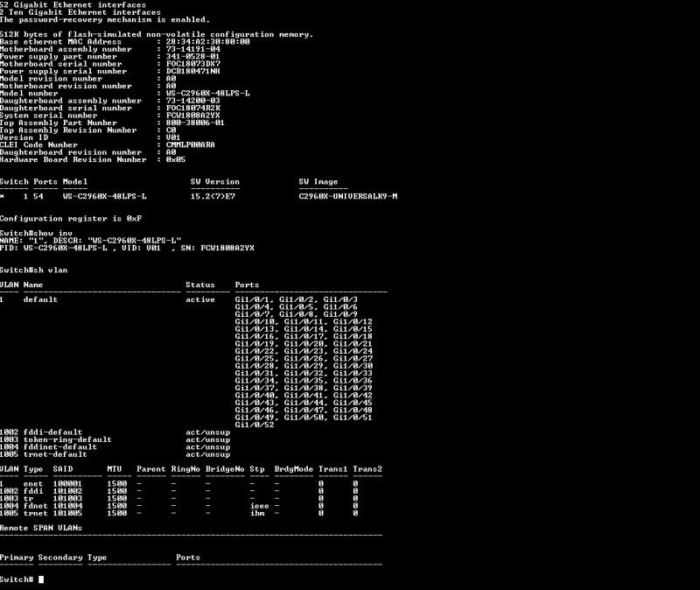
Task: Click port Gi1/0/24 in ports list
Action: 353,351
